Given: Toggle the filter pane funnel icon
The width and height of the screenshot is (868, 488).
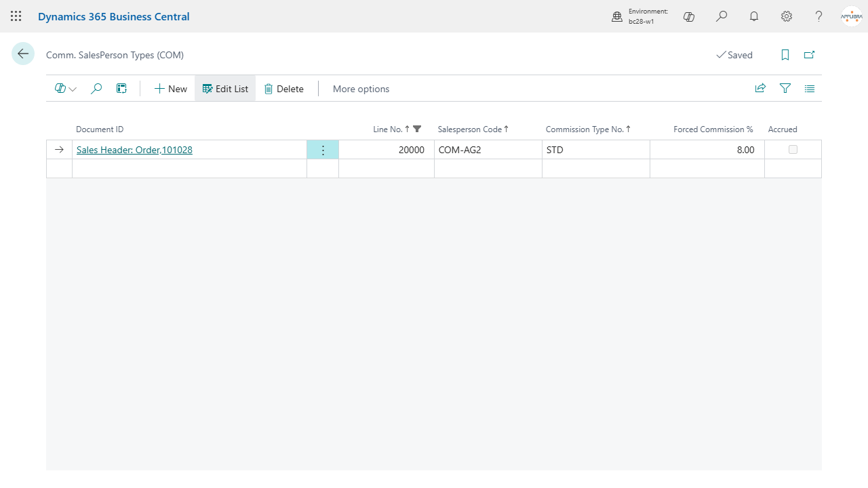Looking at the screenshot, I should click(x=785, y=88).
